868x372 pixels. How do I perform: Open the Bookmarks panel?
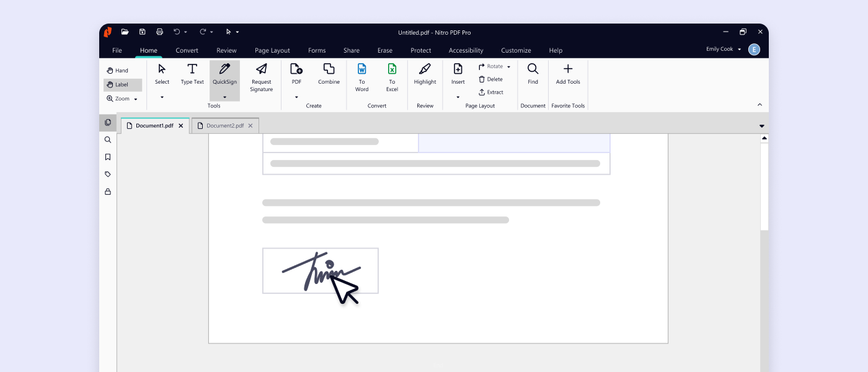(107, 157)
